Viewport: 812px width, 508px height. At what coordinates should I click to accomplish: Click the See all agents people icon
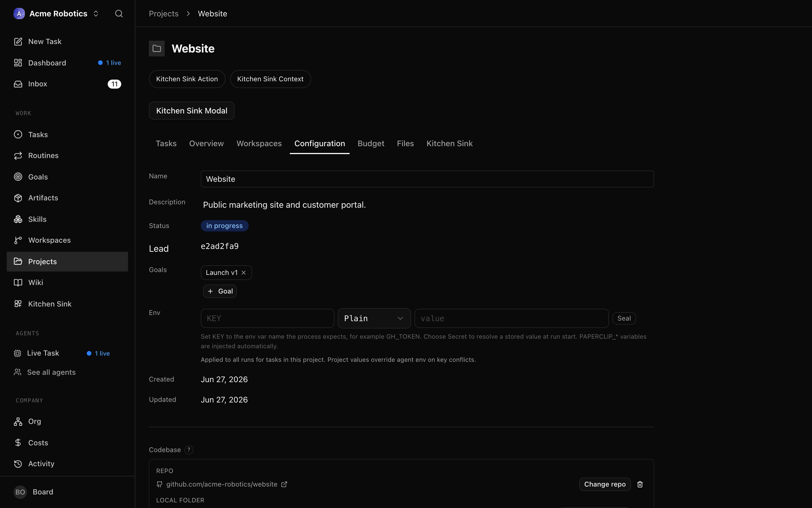pyautogui.click(x=17, y=372)
